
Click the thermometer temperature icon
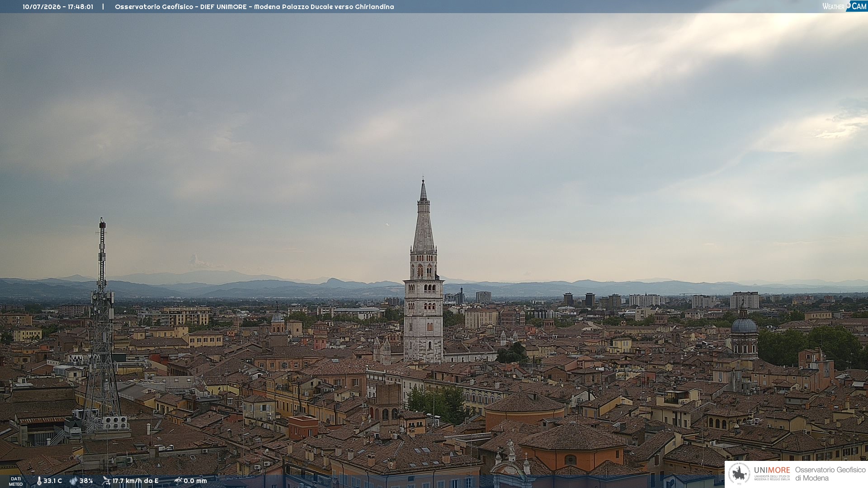coord(39,481)
